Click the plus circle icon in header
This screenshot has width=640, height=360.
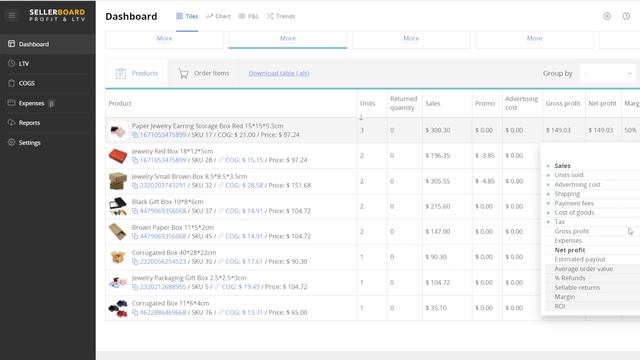[x=607, y=16]
